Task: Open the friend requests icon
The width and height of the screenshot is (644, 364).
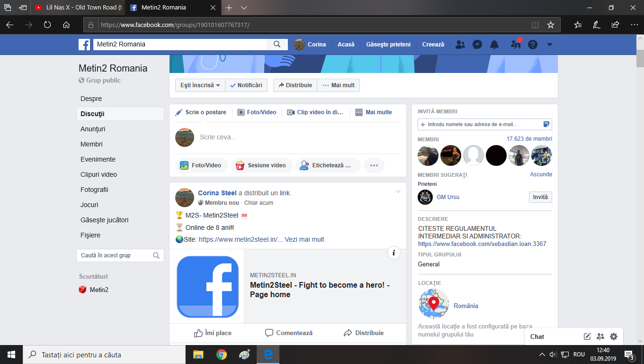Action: click(x=460, y=45)
